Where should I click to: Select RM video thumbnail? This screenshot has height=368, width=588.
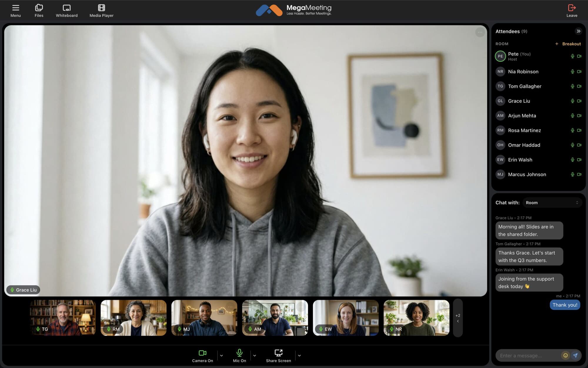tap(133, 318)
